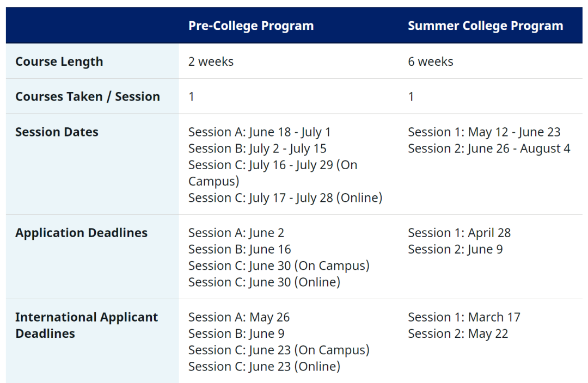Viewport: 588px width, 383px height.
Task: Click the Application Deadlines row label
Action: pos(81,232)
